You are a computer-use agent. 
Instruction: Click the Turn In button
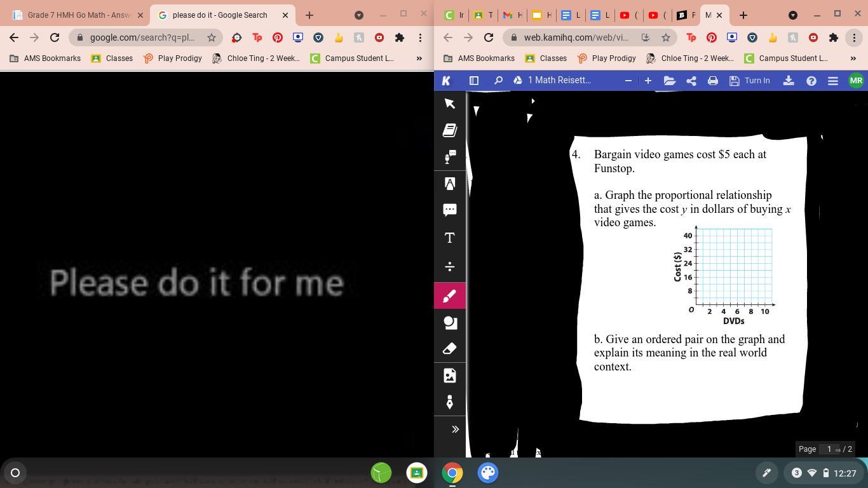[x=750, y=81]
